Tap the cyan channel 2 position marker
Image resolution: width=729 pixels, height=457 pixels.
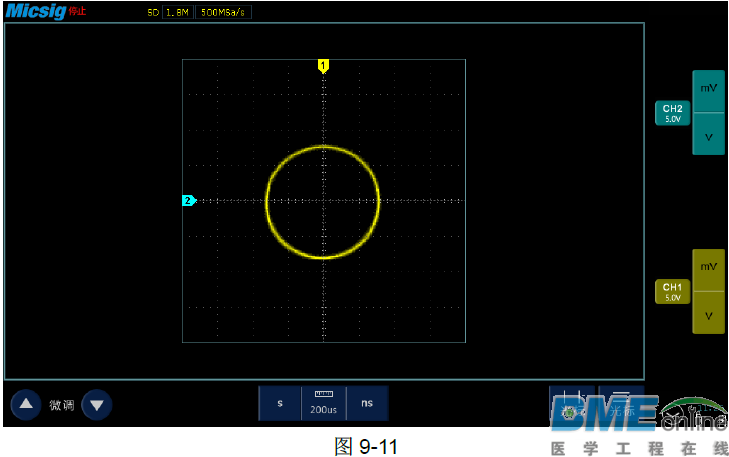(x=187, y=200)
